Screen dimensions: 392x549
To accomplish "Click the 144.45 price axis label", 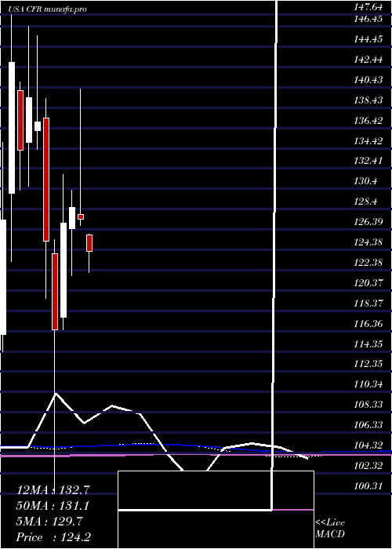I will [368, 39].
